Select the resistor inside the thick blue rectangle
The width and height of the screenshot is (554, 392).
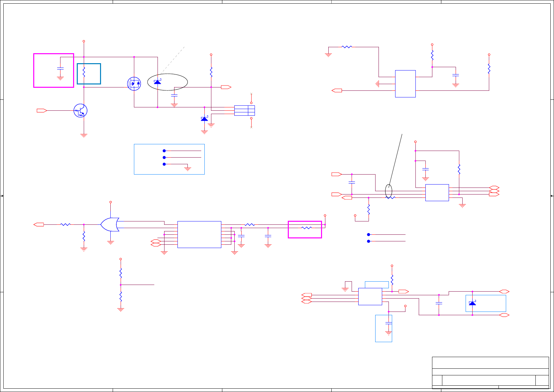84,72
